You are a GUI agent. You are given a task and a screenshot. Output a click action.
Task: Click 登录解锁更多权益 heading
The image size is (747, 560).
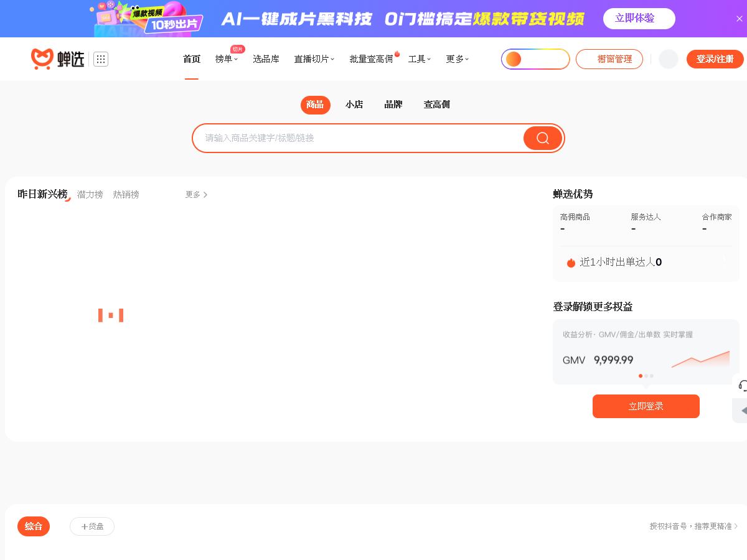(x=593, y=307)
